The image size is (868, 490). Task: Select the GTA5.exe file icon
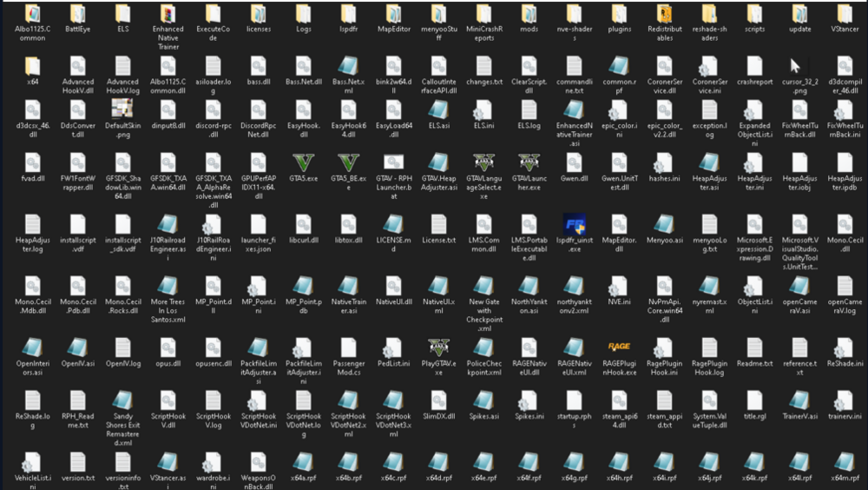303,163
